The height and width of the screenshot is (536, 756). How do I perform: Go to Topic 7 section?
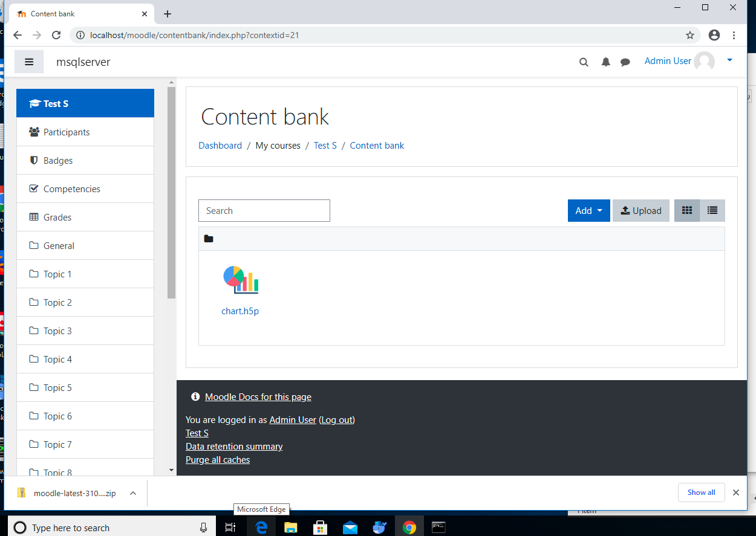pos(85,444)
